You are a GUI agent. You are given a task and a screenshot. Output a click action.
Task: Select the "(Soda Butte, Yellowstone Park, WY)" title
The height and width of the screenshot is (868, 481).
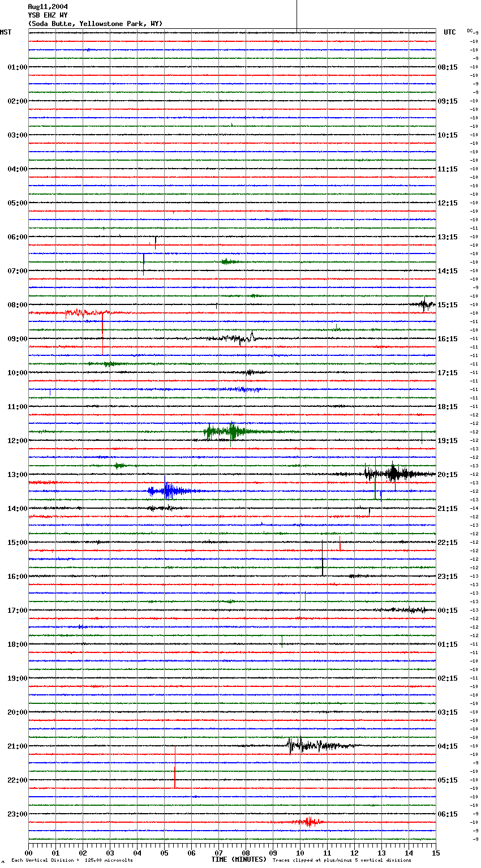click(95, 24)
